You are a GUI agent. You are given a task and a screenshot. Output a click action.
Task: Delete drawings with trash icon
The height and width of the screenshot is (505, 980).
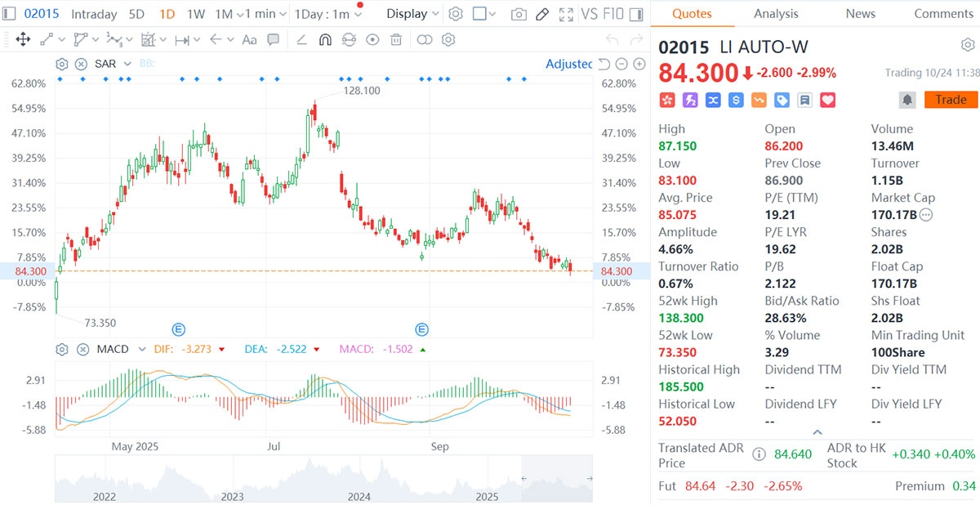[x=396, y=39]
